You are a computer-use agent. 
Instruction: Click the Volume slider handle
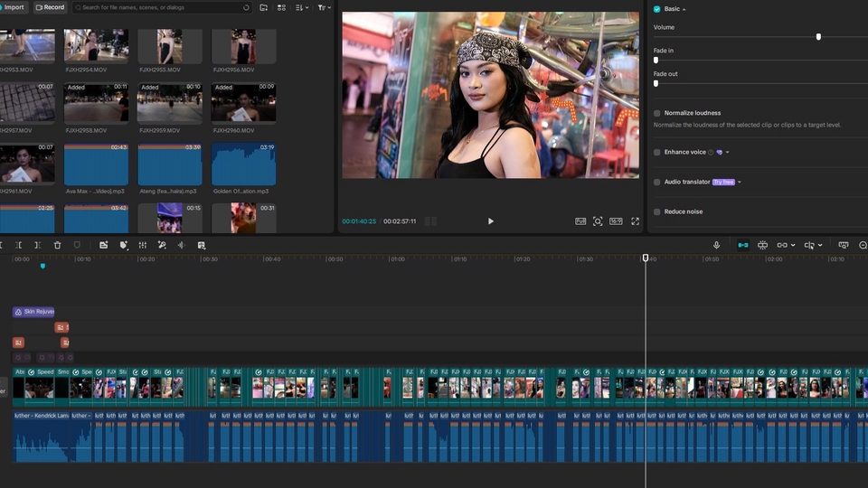818,37
